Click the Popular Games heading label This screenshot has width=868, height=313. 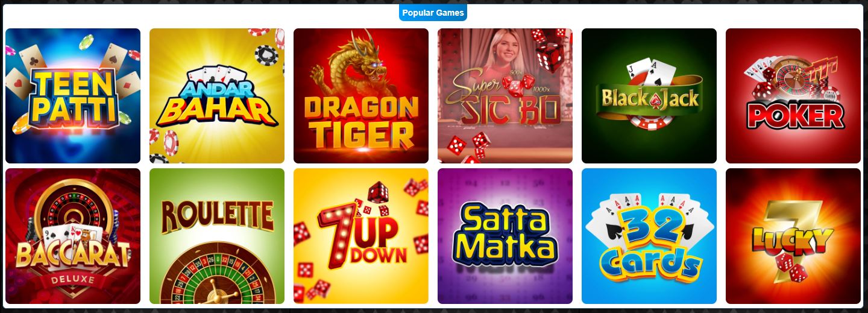point(433,13)
